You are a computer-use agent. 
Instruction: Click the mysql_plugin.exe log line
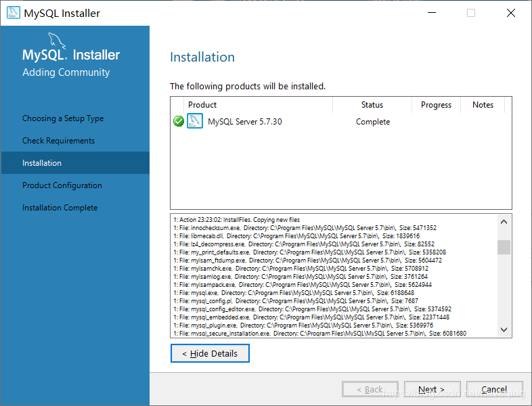pyautogui.click(x=303, y=325)
